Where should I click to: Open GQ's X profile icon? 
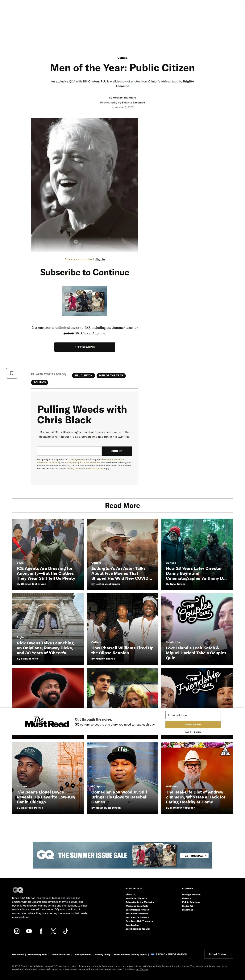tap(53, 931)
